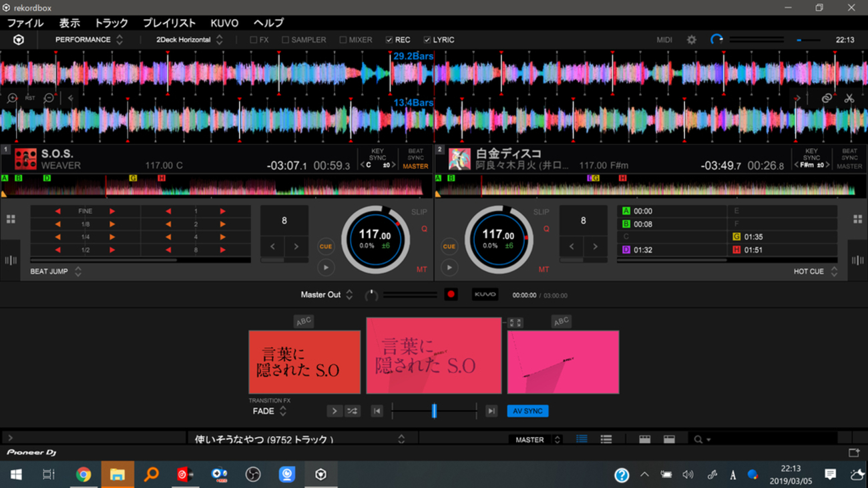The width and height of the screenshot is (868, 488).
Task: Toggle BEAT SYNC on deck 2
Action: (x=849, y=154)
